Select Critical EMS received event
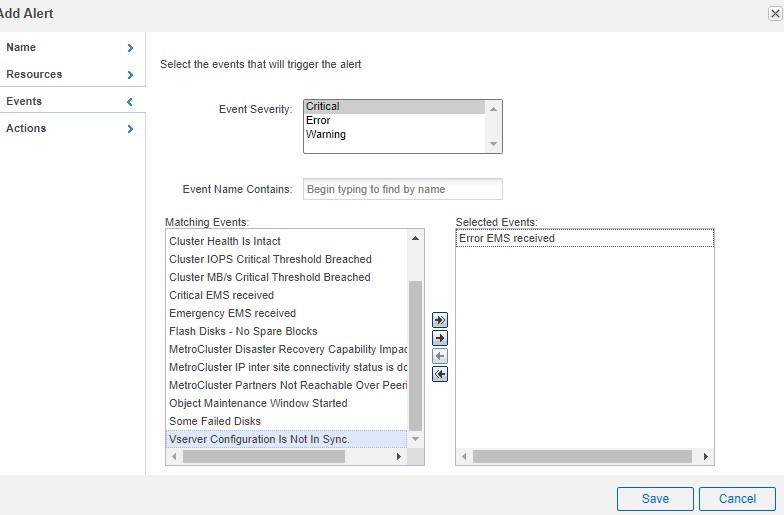 point(221,295)
